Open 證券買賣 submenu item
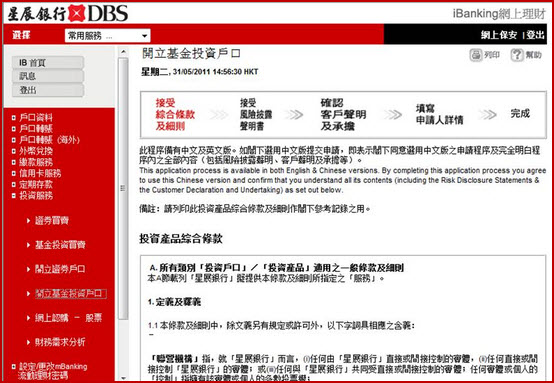This screenshot has width=554, height=383. [52, 221]
